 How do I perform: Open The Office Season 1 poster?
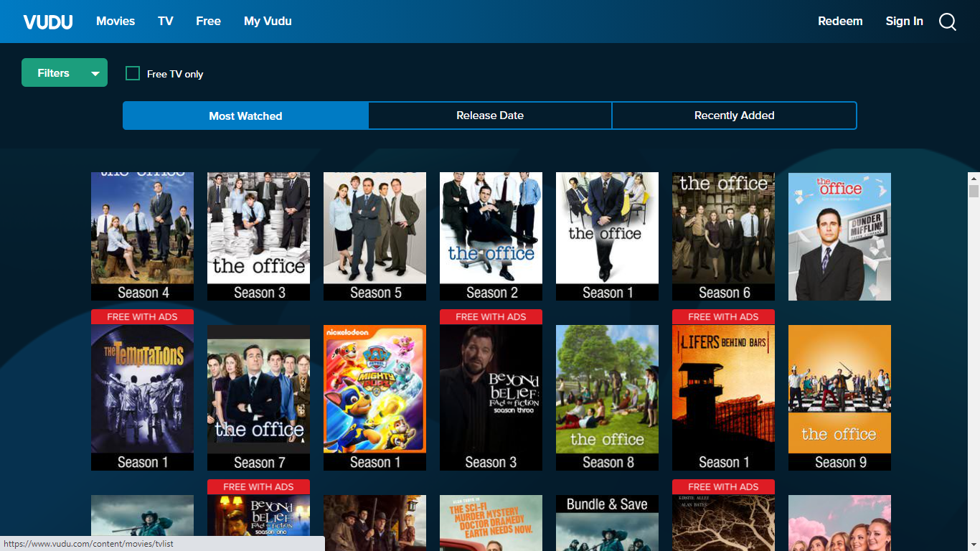pos(607,236)
